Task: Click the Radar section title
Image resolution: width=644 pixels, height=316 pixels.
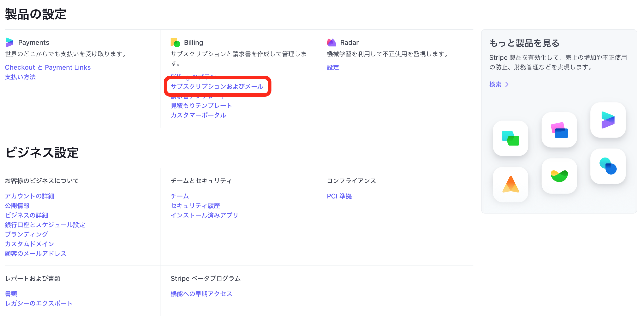Action: (x=349, y=42)
